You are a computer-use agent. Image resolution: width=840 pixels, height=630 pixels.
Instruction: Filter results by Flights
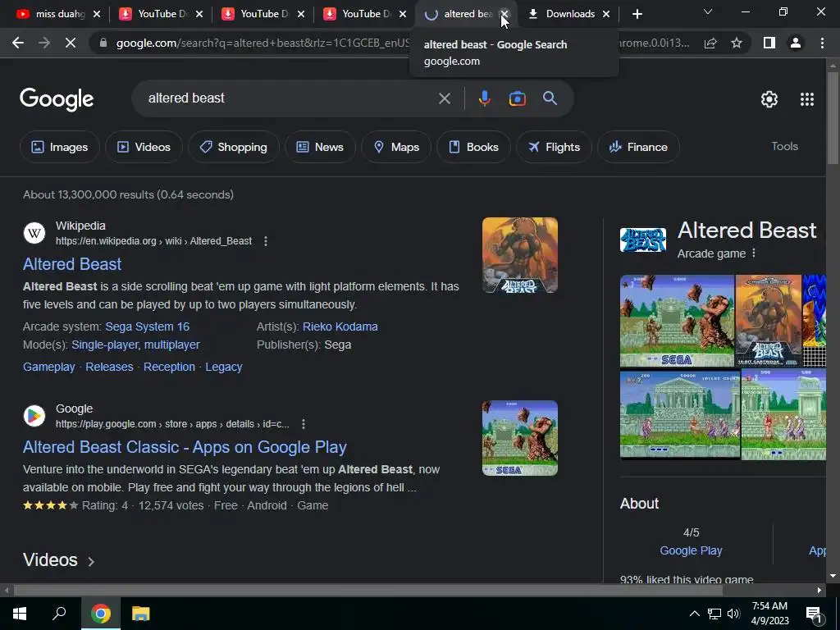(x=554, y=147)
